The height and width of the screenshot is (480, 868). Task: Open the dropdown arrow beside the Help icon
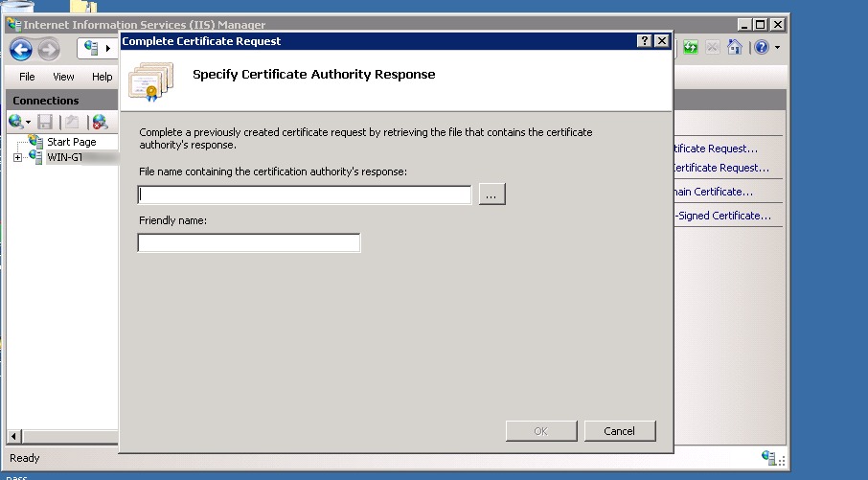point(777,48)
